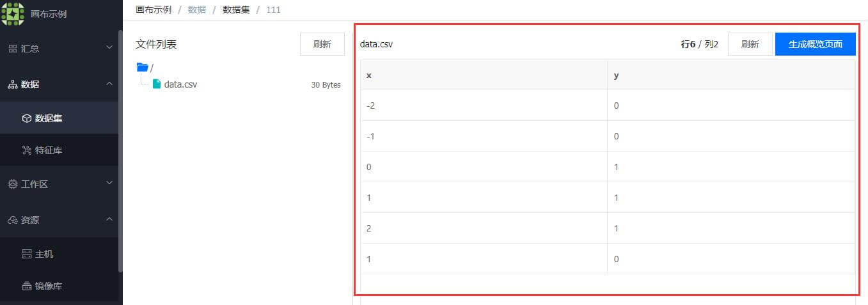Click the 汇总 grid icon in sidebar

click(x=13, y=49)
